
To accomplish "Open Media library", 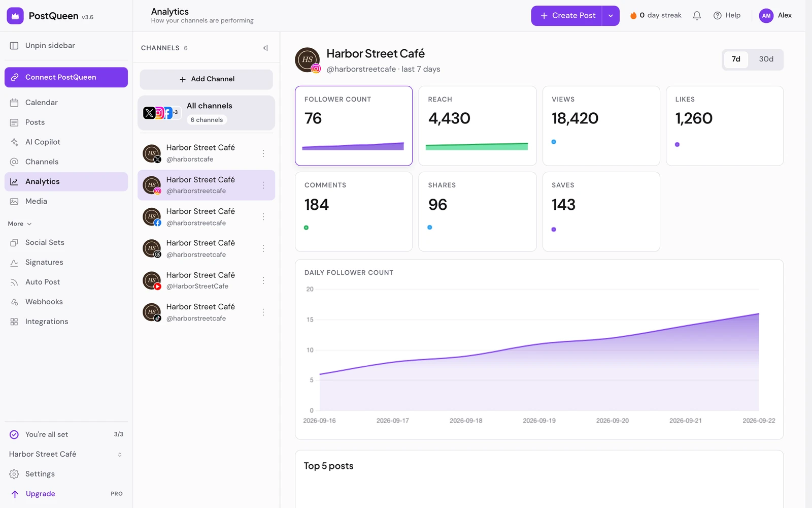I will pyautogui.click(x=66, y=202).
